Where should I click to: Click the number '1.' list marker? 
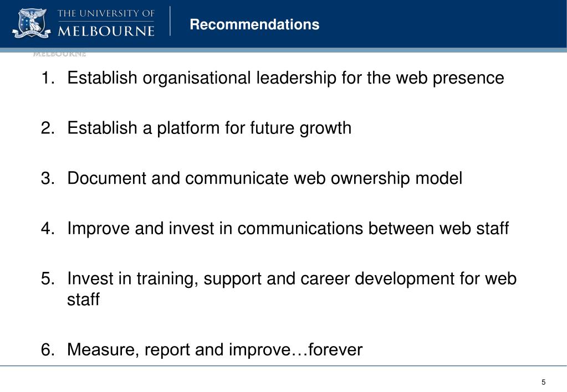48,78
